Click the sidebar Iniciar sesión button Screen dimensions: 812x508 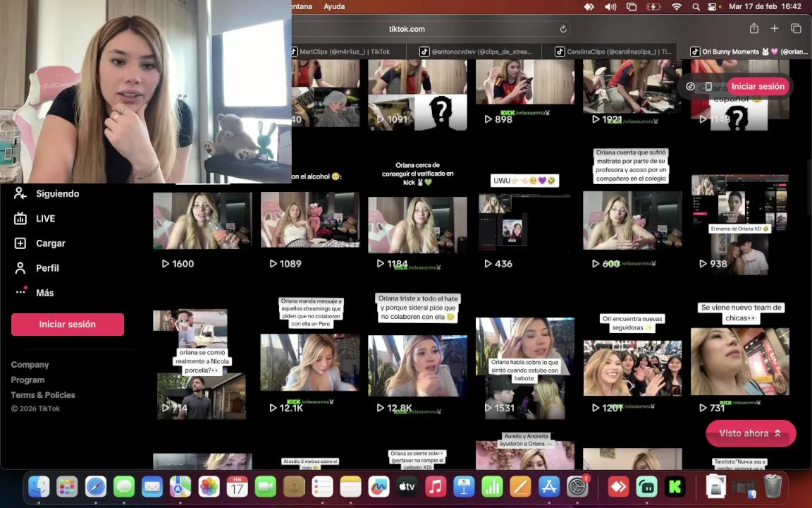pos(68,325)
